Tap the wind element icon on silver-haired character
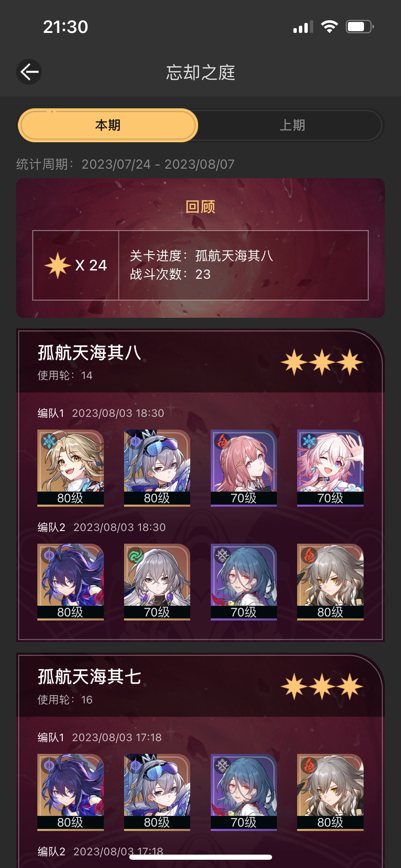Viewport: 401px width, 868px height. coord(135,555)
